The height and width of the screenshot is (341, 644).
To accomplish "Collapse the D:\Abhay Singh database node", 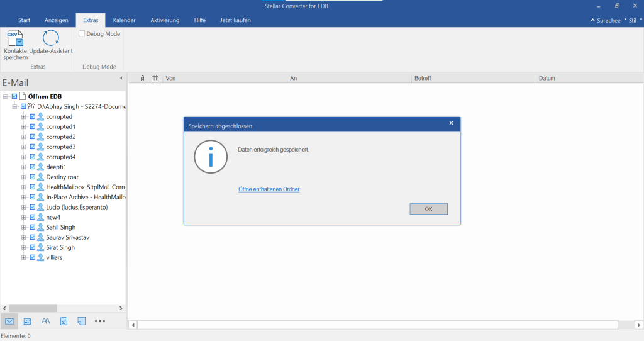I will pyautogui.click(x=14, y=106).
